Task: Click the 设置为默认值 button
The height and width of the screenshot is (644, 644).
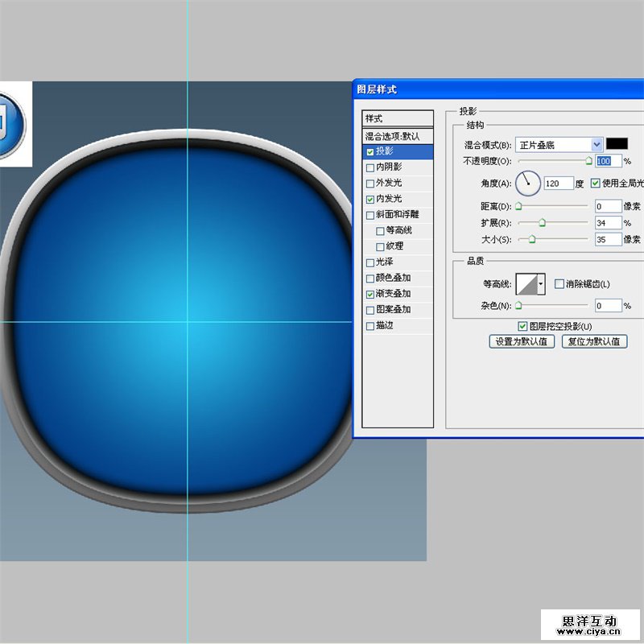Action: [522, 341]
